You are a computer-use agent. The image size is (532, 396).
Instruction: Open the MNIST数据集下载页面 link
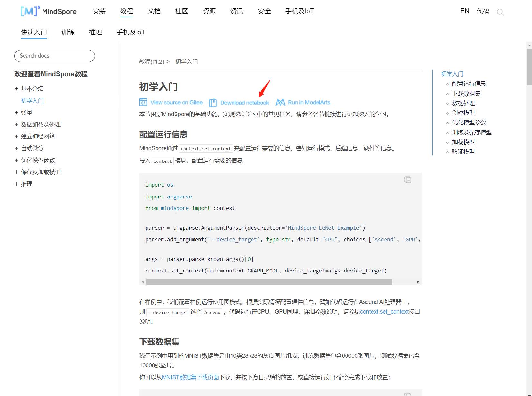[x=190, y=377]
